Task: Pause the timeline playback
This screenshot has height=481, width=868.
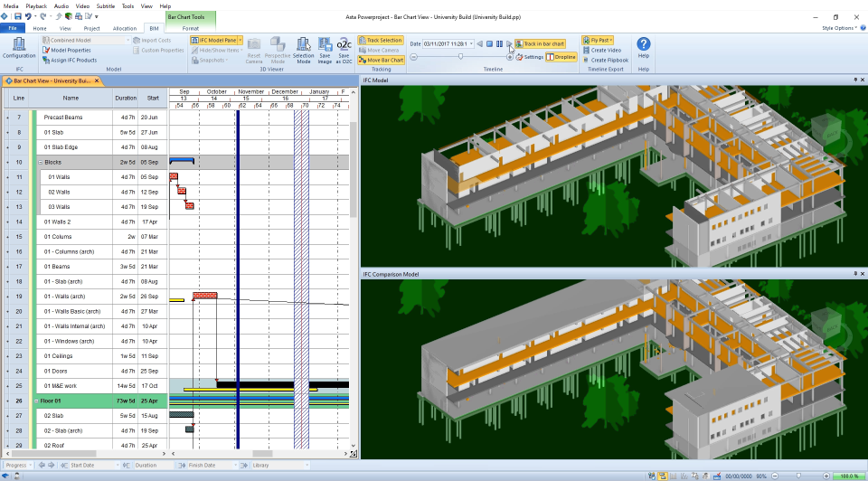Action: [x=499, y=43]
